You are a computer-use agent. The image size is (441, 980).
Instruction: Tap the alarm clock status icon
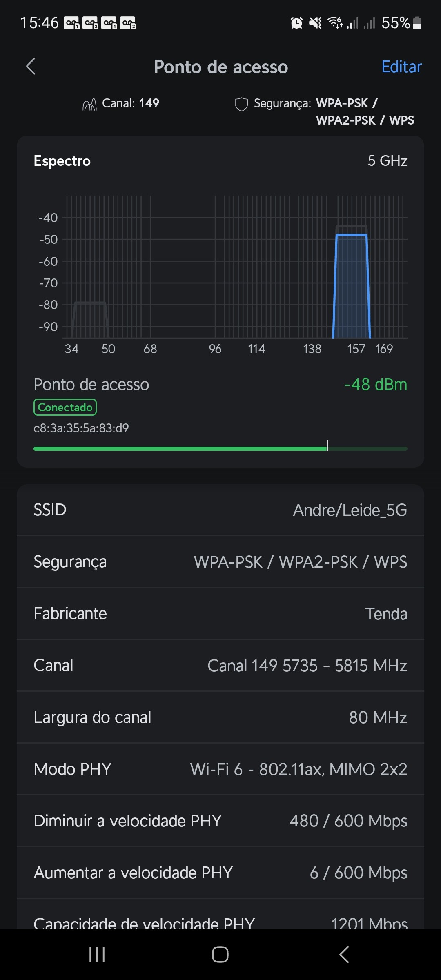[x=297, y=23]
